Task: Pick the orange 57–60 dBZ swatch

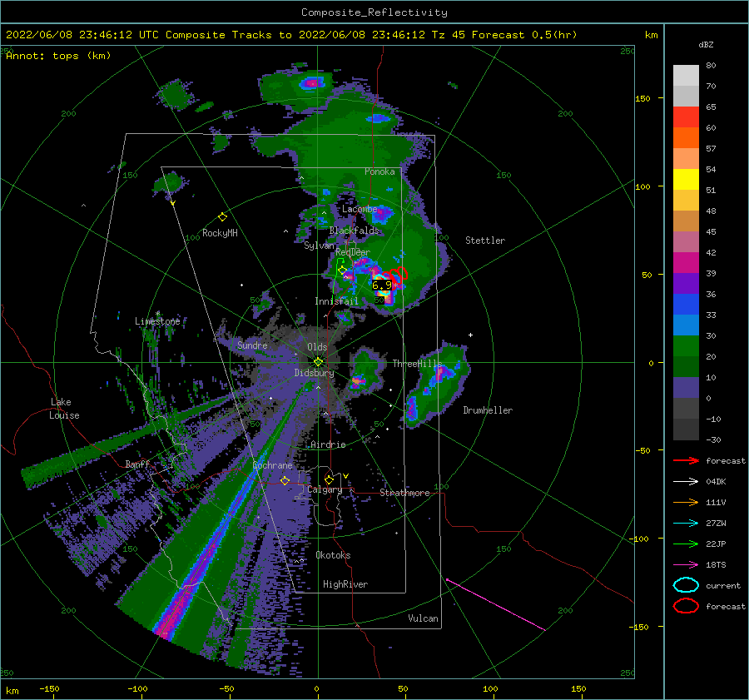Action: tap(686, 137)
